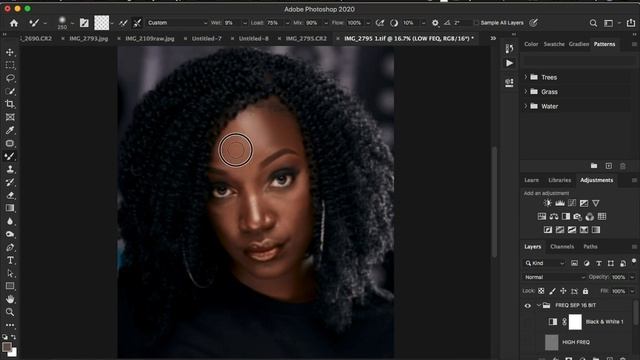The width and height of the screenshot is (640, 360).
Task: Click the foreground color swatch
Action: click(7, 347)
